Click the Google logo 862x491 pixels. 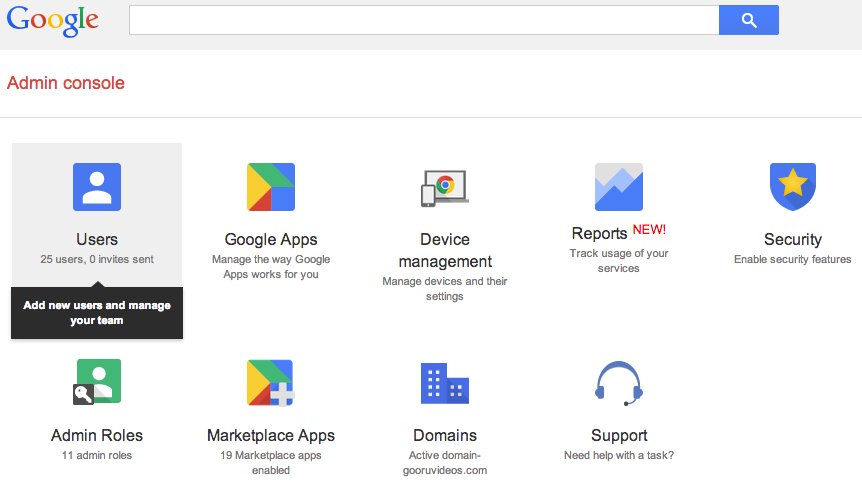pyautogui.click(x=53, y=21)
